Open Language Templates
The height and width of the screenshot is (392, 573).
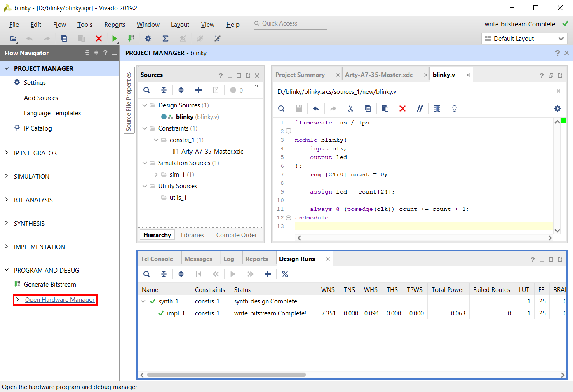pos(52,113)
